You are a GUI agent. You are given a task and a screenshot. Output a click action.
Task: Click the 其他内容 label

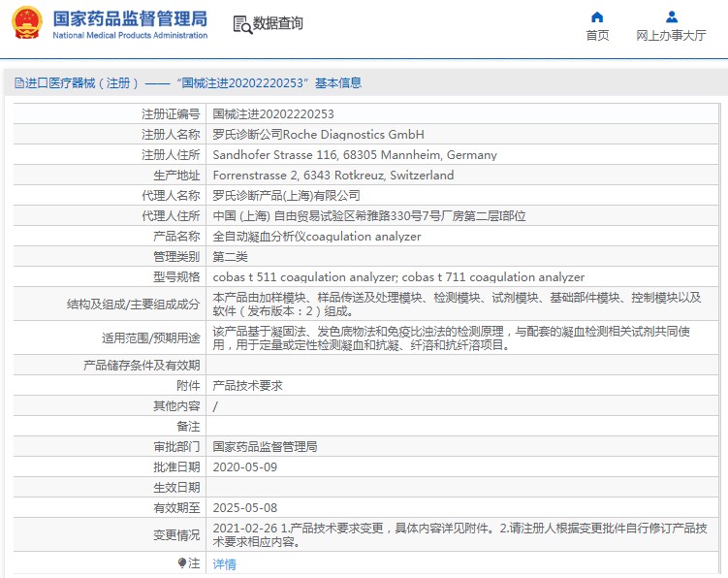click(176, 406)
